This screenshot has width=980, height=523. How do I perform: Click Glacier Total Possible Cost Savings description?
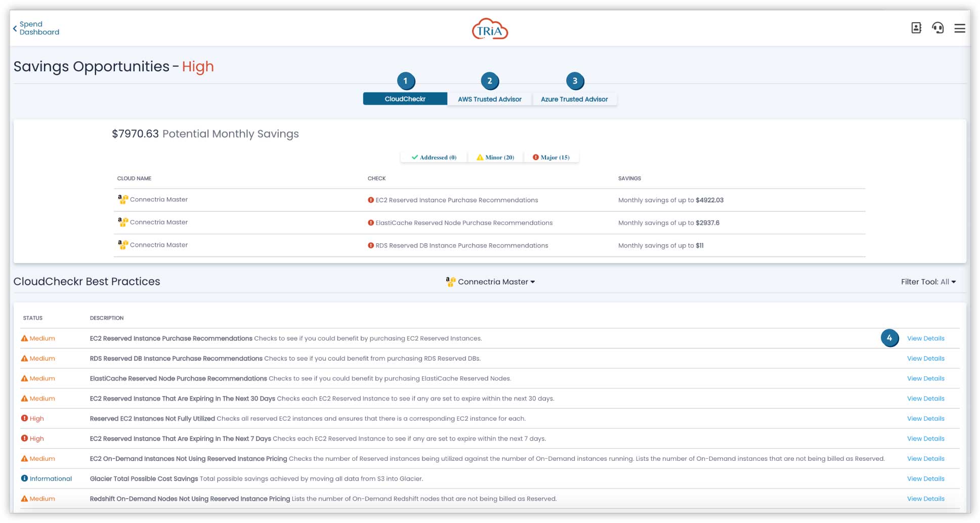(x=256, y=479)
